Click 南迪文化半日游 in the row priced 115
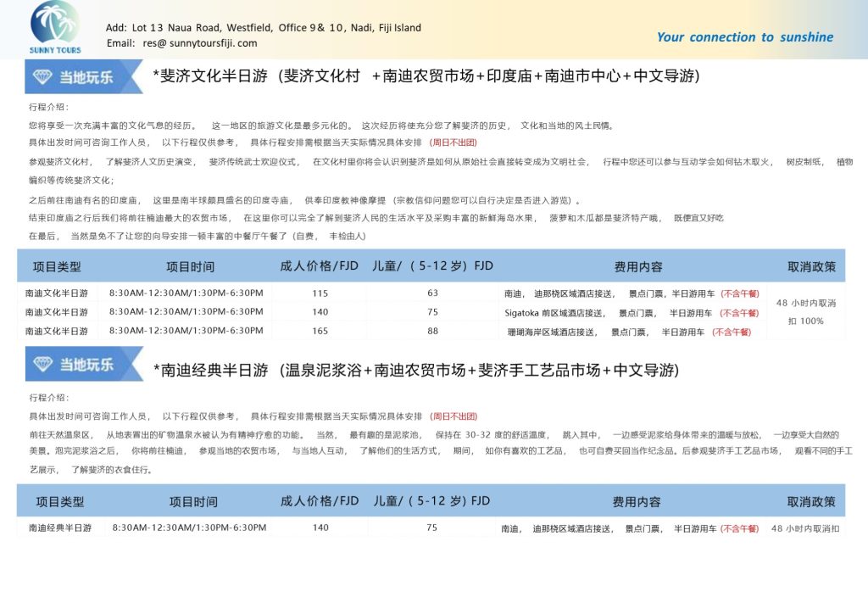The image size is (868, 614). coord(57,293)
